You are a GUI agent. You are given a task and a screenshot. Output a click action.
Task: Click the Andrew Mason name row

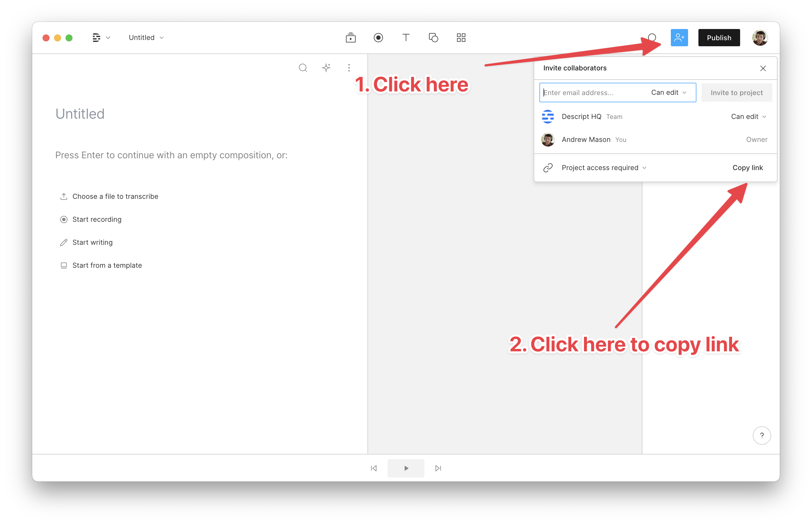point(655,140)
